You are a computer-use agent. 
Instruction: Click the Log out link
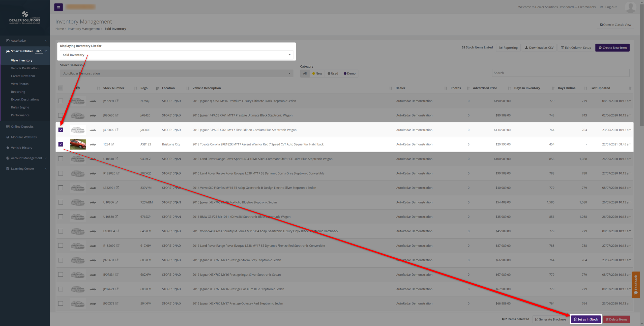pos(608,7)
